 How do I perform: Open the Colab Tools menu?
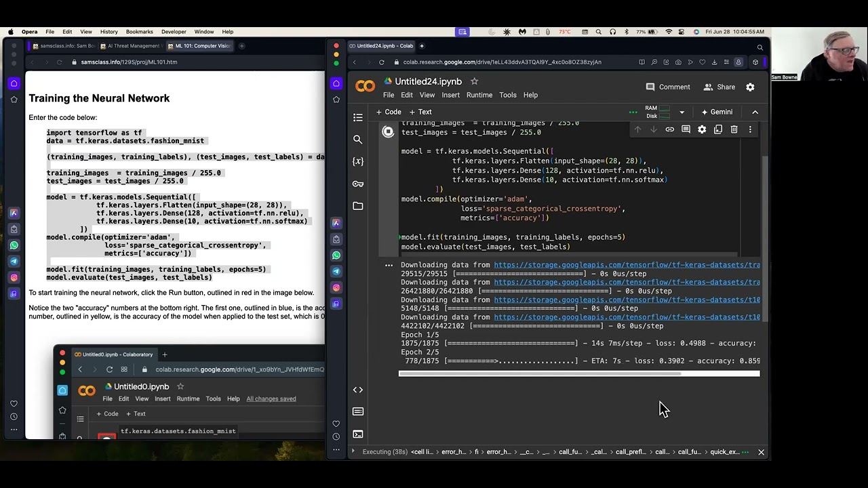pos(508,95)
